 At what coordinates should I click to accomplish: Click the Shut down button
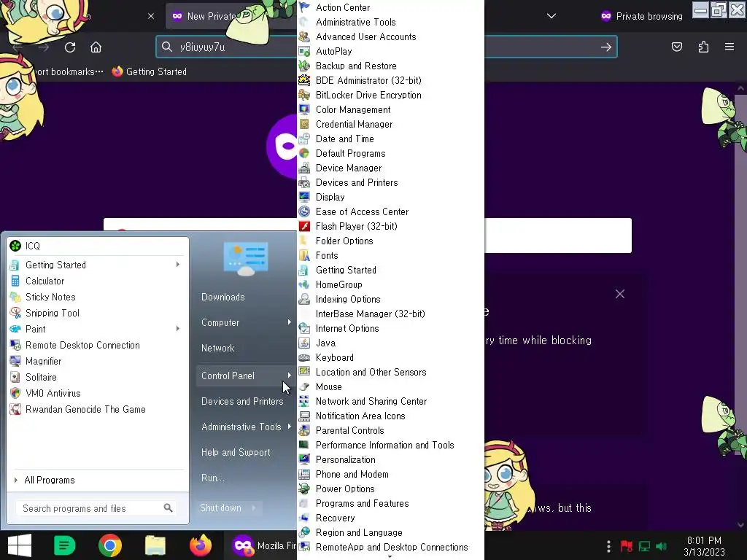coord(220,508)
